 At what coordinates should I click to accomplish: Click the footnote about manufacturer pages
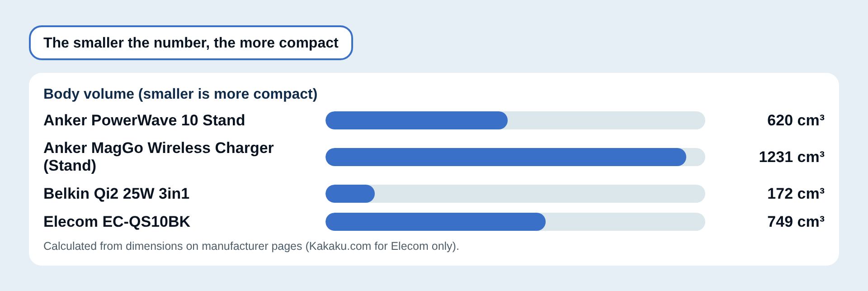pyautogui.click(x=251, y=246)
